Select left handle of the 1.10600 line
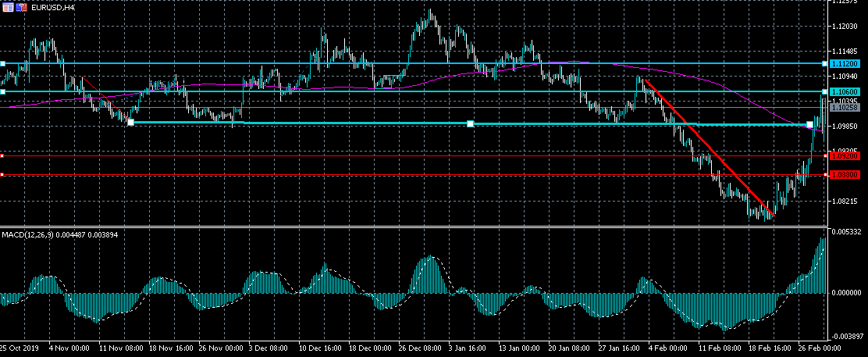 [2, 91]
